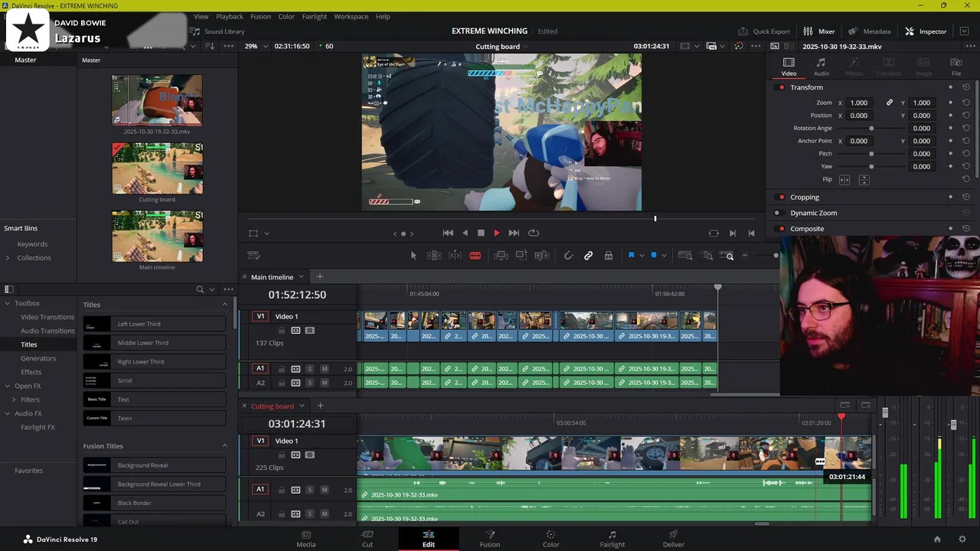Collapse the Titles section
980x551 pixels.
[x=224, y=305]
